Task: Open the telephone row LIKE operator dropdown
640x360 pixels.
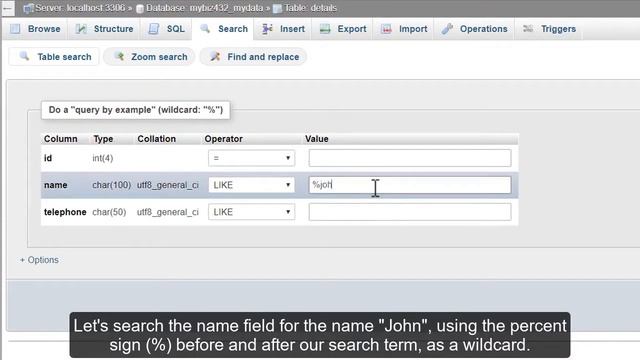Action: (x=251, y=212)
